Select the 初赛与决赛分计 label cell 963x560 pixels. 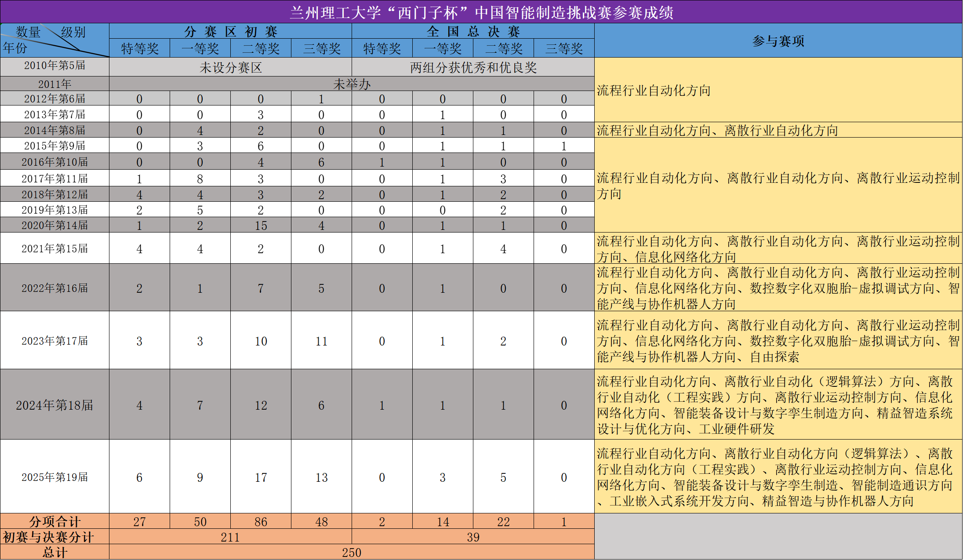point(48,537)
